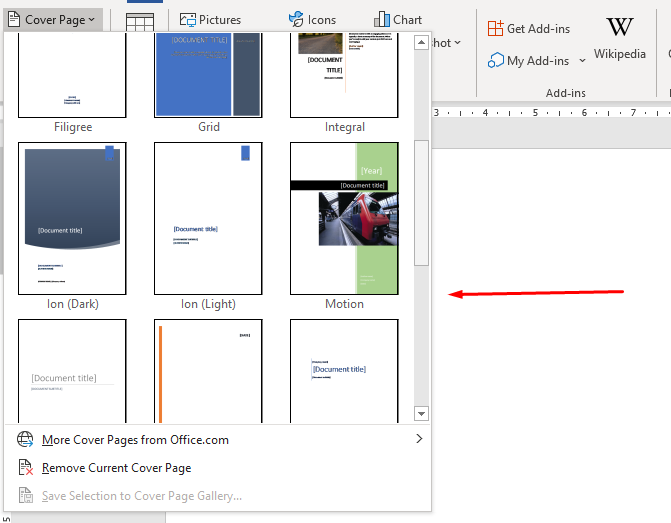The image size is (671, 523).
Task: Choose the Integral cover page
Action: (x=344, y=75)
